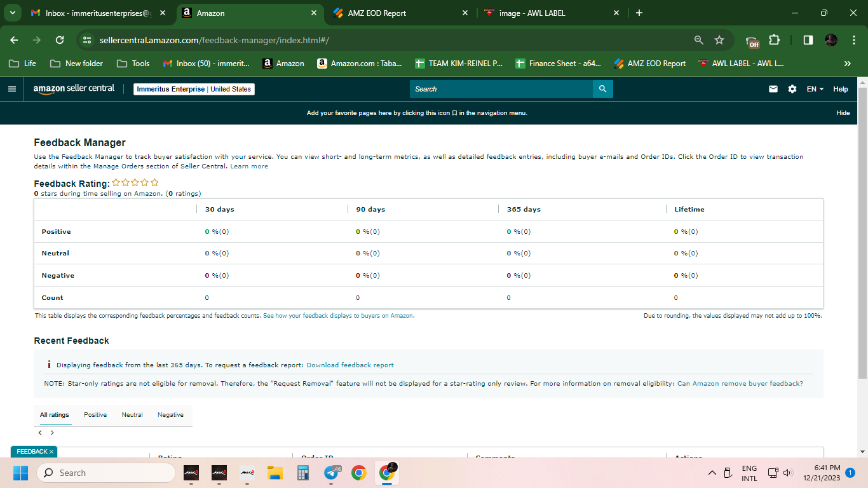This screenshot has height=488, width=868.
Task: Click the address bar URL
Action: point(214,40)
